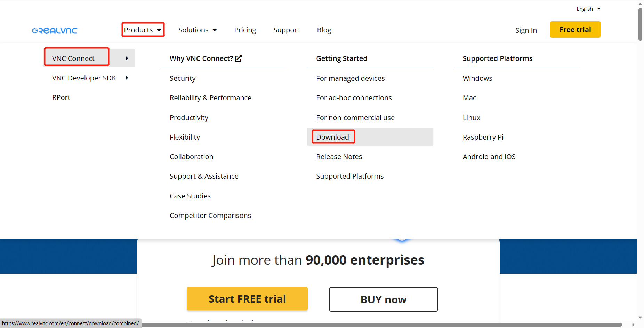Open Supported Platforms link under Getting Started

click(350, 176)
